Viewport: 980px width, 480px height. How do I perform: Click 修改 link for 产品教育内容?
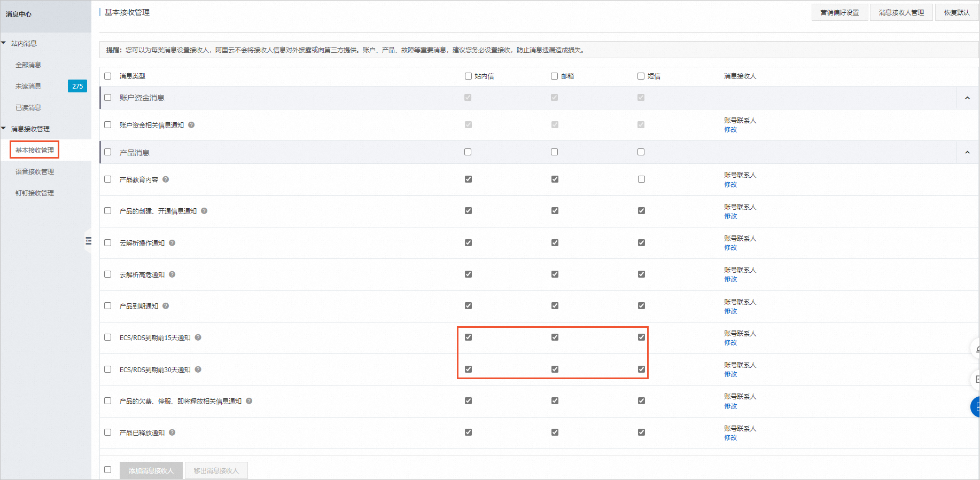730,185
